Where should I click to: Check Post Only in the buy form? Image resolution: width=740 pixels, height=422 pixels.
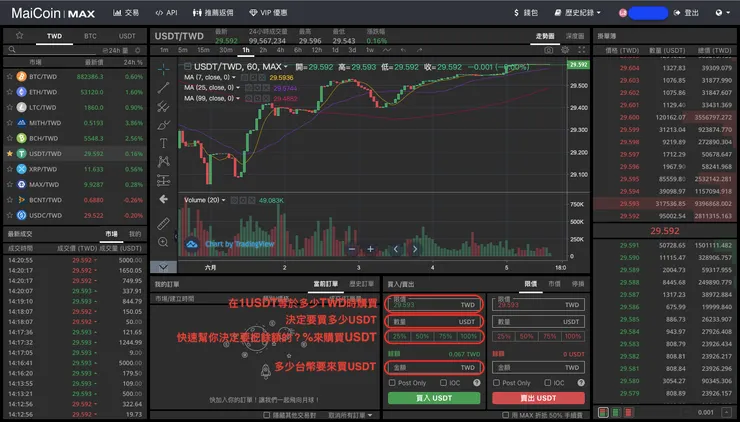click(x=392, y=383)
